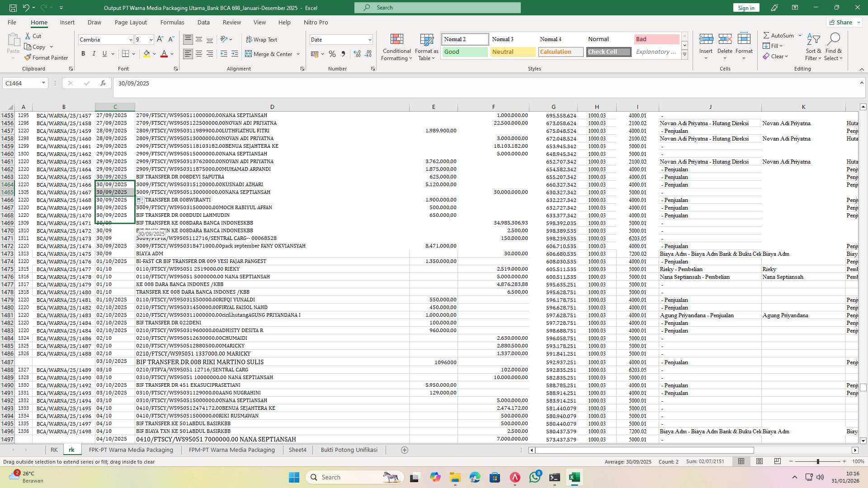Expand the Merge & Center dropdown arrow

pyautogui.click(x=297, y=54)
